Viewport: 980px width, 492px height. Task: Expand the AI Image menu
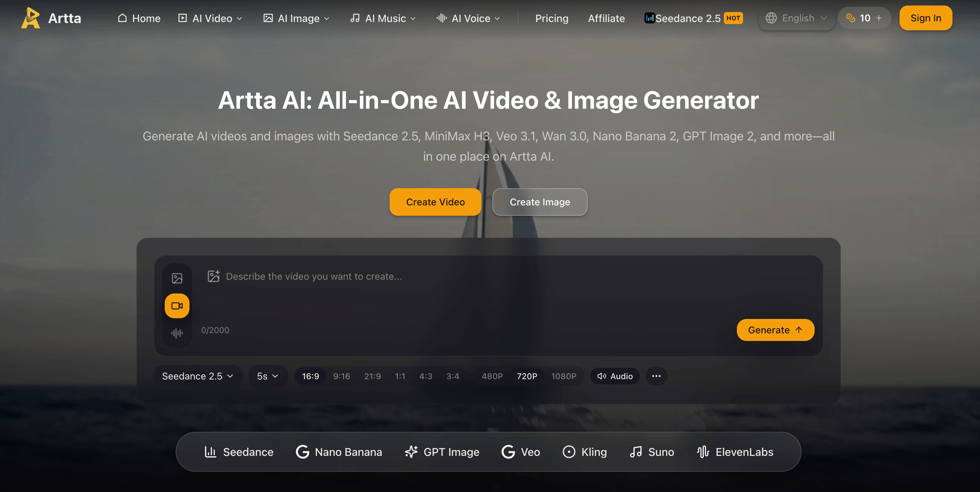tap(296, 18)
